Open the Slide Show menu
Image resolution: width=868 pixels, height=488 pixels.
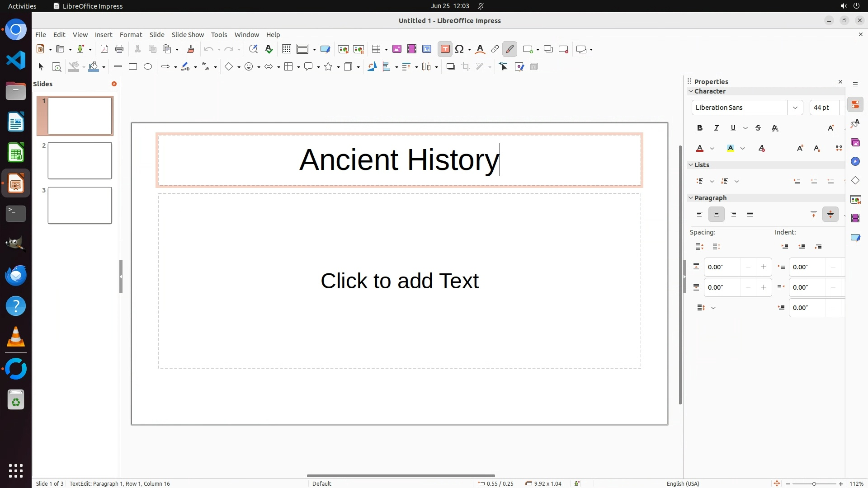188,35
